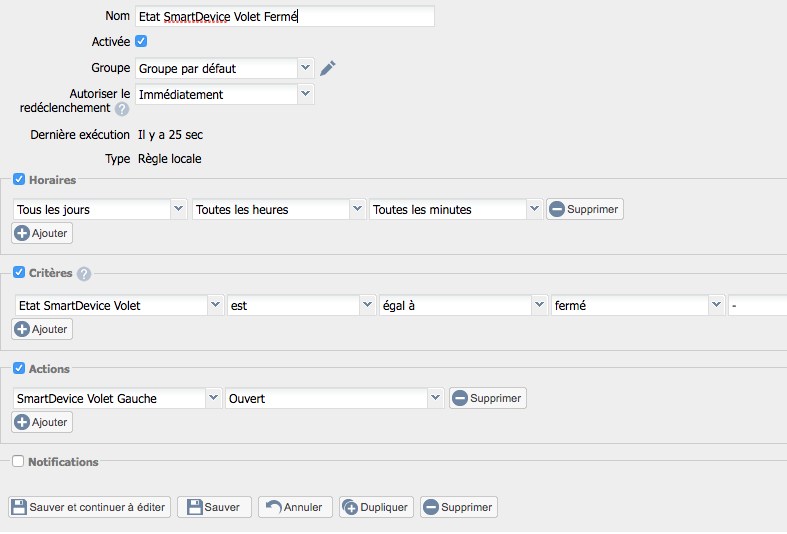The width and height of the screenshot is (787, 534).
Task: Click Sauver et continuer à éditer
Action: click(89, 507)
